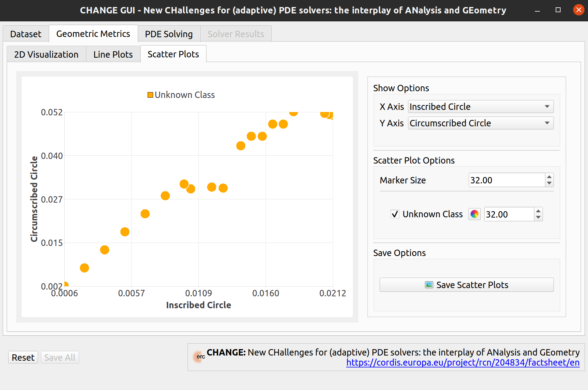Increase Marker Size with up arrow
Viewport: 588px width, 390px height.
tap(549, 177)
